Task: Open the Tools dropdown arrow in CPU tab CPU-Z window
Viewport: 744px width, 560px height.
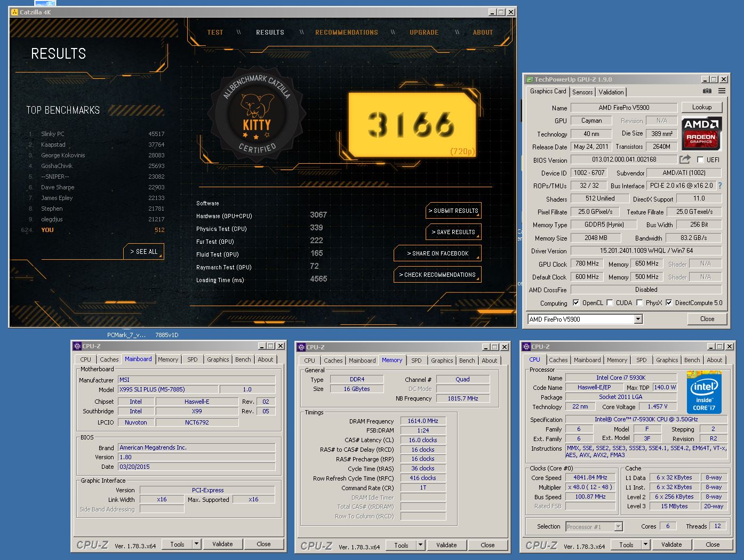Action: pos(645,545)
